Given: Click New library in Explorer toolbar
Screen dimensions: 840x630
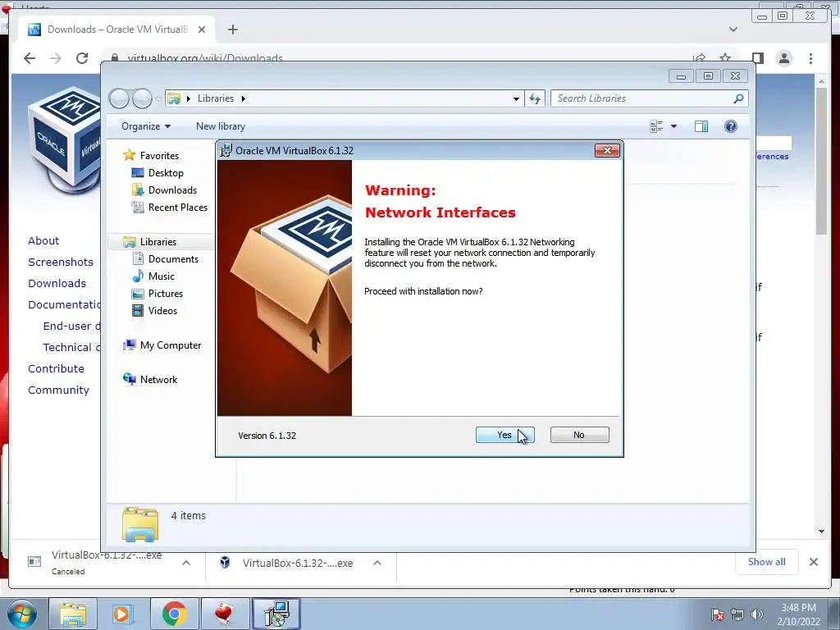Looking at the screenshot, I should tap(221, 126).
